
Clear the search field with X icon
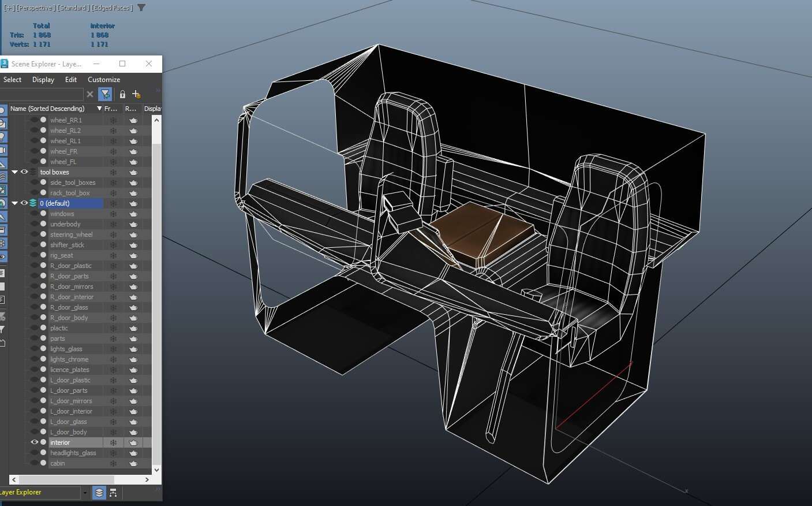pos(90,94)
